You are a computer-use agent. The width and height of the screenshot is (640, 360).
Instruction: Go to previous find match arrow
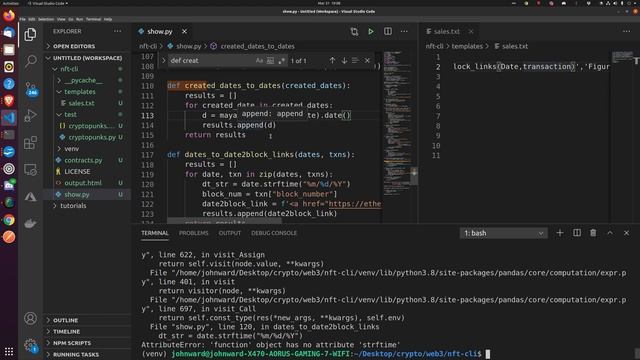[x=332, y=60]
